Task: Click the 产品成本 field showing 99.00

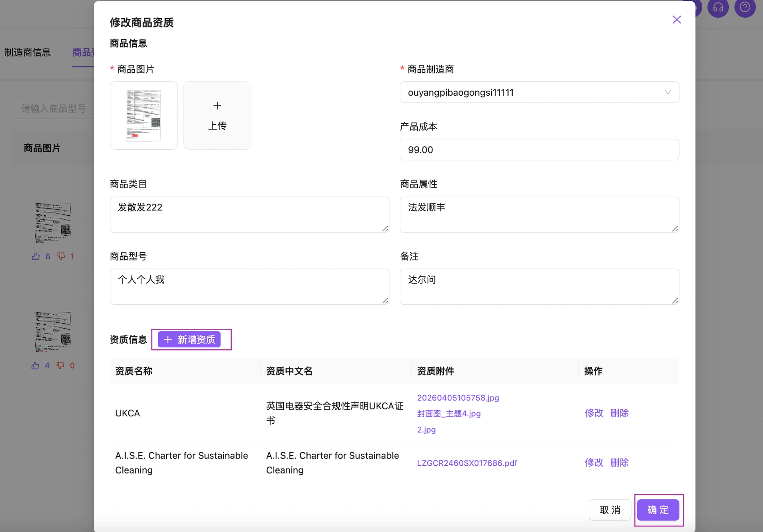Action: [539, 150]
